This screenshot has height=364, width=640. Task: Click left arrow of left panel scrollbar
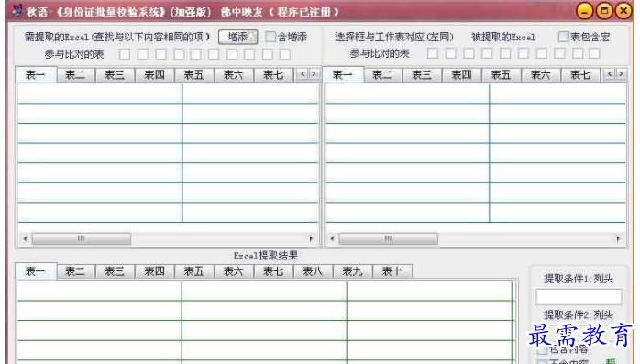(25, 238)
